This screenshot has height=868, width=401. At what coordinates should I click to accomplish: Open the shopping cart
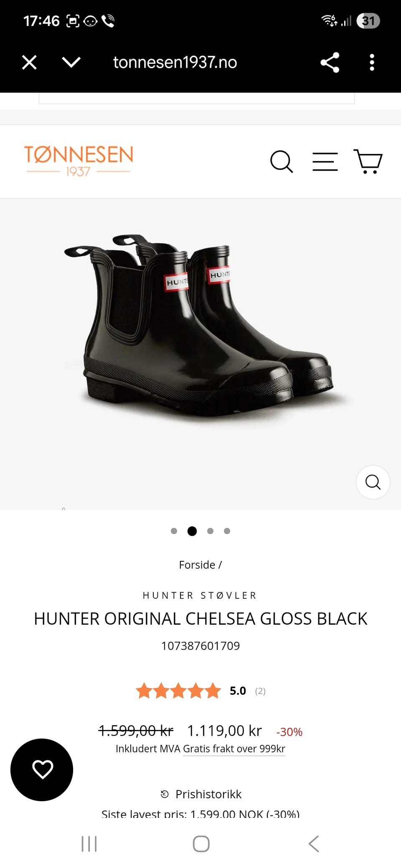tap(368, 161)
